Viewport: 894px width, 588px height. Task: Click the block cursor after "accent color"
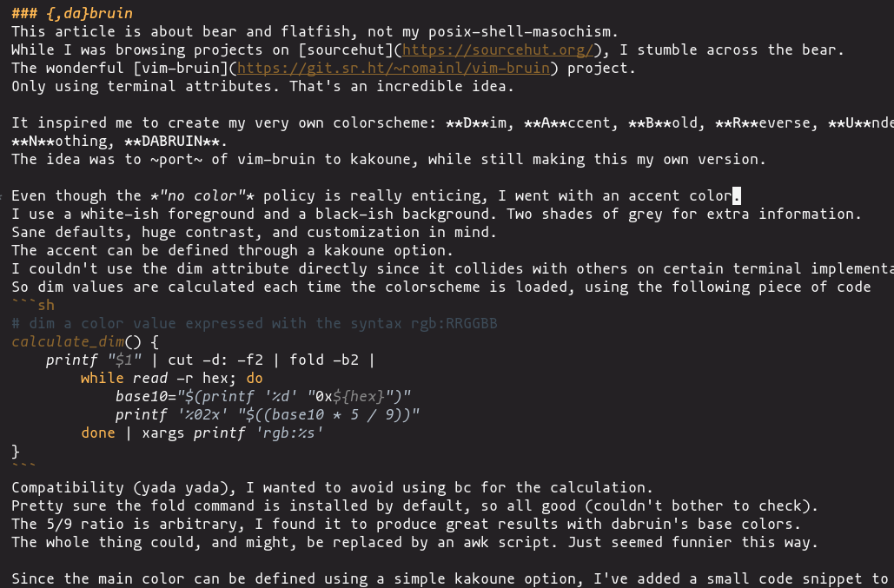[x=737, y=195]
